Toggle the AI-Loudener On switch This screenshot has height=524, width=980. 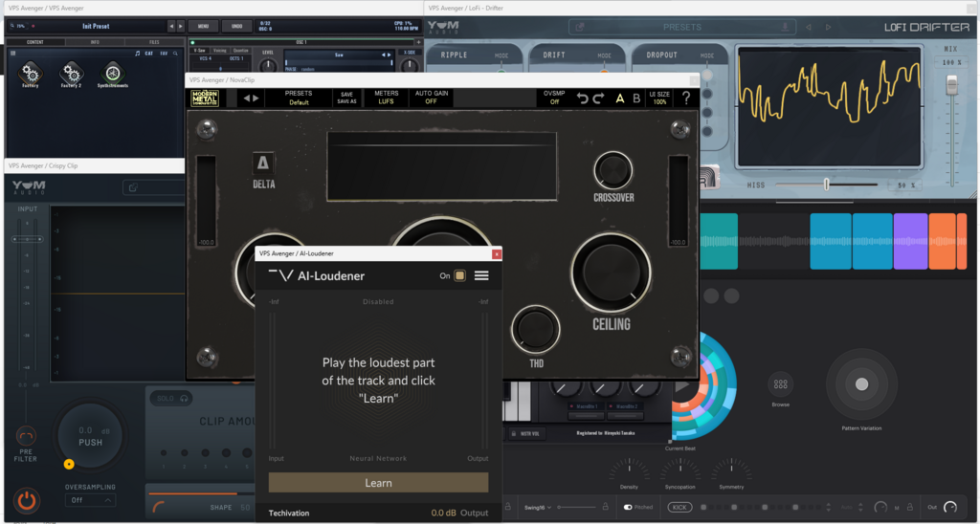[x=459, y=275]
